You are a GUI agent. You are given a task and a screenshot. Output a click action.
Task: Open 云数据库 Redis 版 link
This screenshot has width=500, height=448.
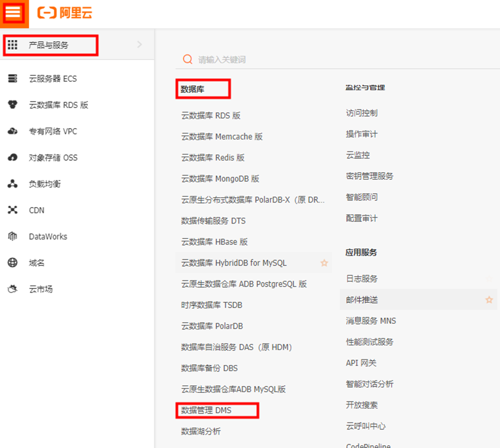[x=213, y=158]
